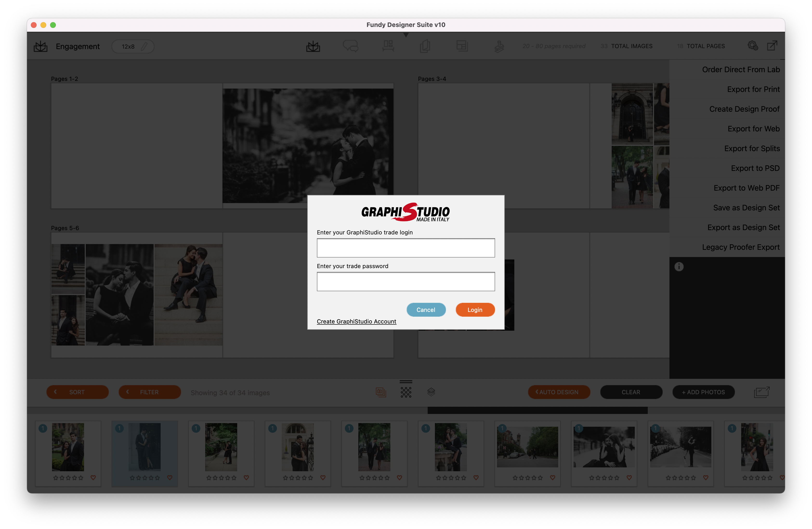Rate first thumbnail with its third star
Image resolution: width=812 pixels, height=529 pixels.
[x=68, y=478]
